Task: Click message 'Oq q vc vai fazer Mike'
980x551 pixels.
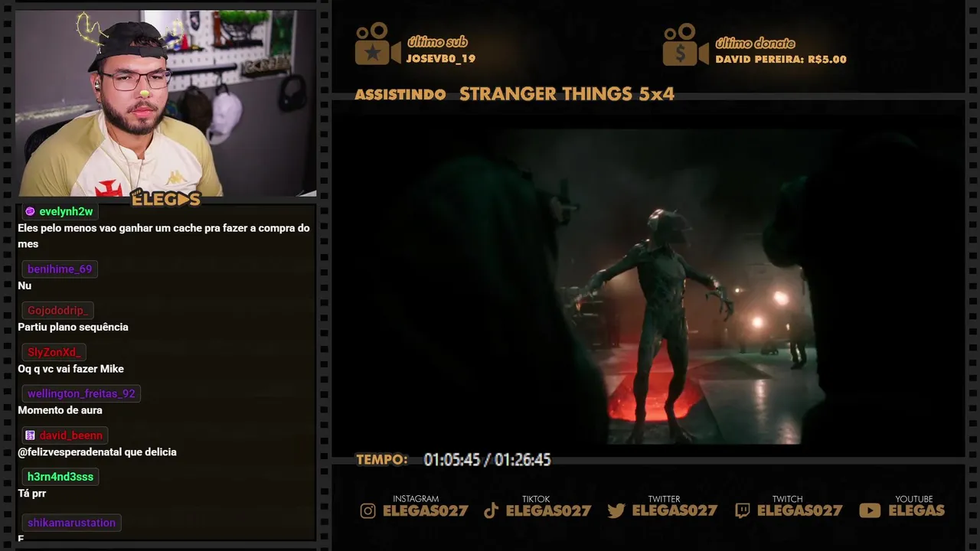Action: (x=70, y=369)
